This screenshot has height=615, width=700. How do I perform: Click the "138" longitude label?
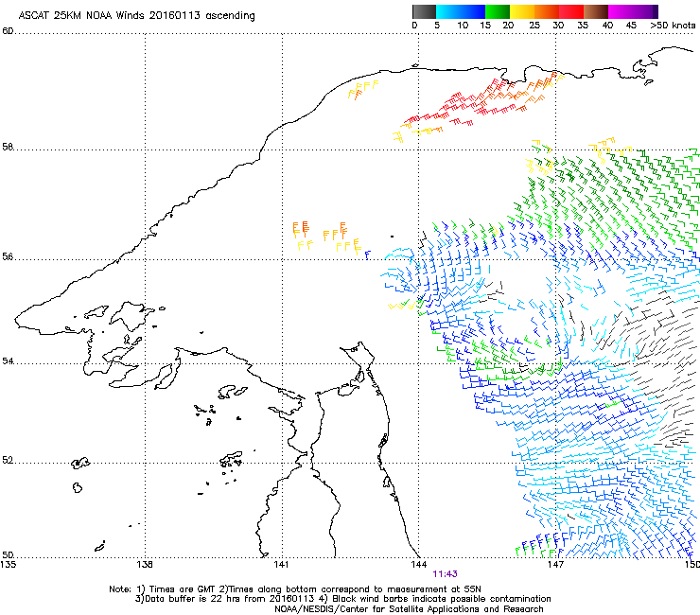pyautogui.click(x=145, y=565)
